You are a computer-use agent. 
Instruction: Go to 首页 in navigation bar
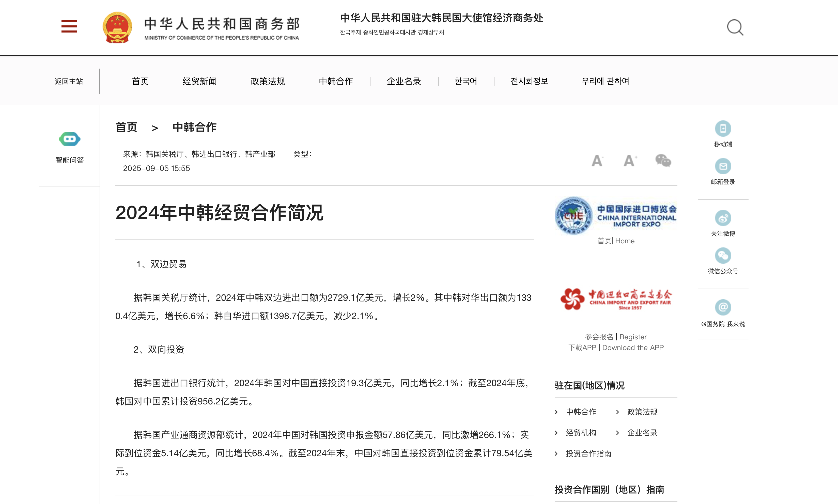tap(140, 82)
